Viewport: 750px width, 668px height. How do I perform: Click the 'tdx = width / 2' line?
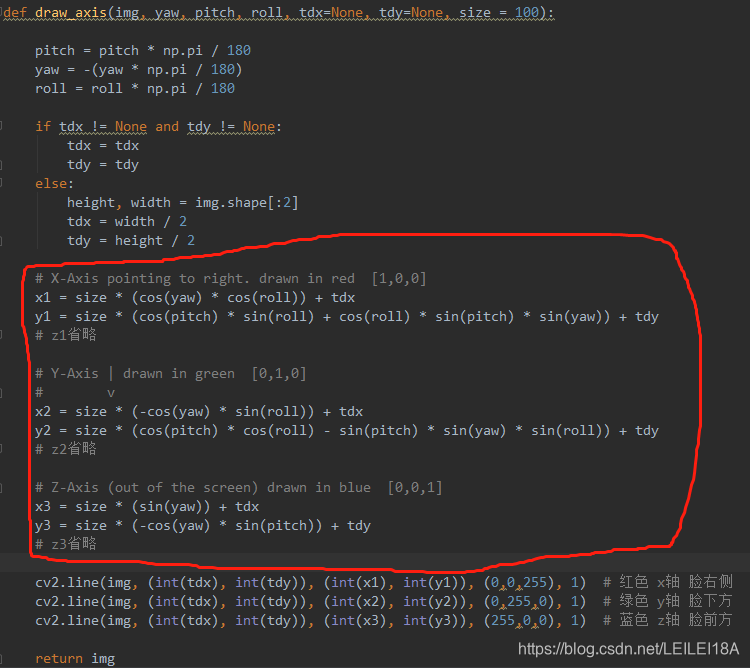coord(127,222)
